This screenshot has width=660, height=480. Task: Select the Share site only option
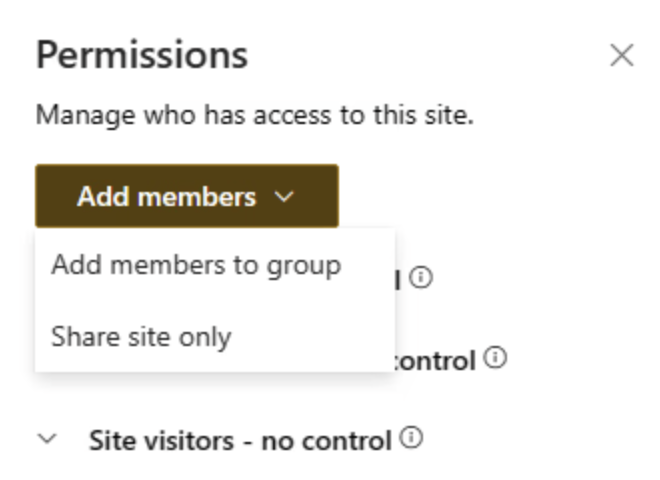(x=141, y=336)
